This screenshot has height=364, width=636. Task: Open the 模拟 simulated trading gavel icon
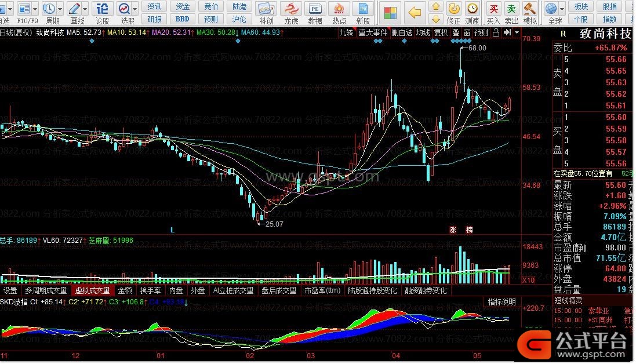coord(530,8)
